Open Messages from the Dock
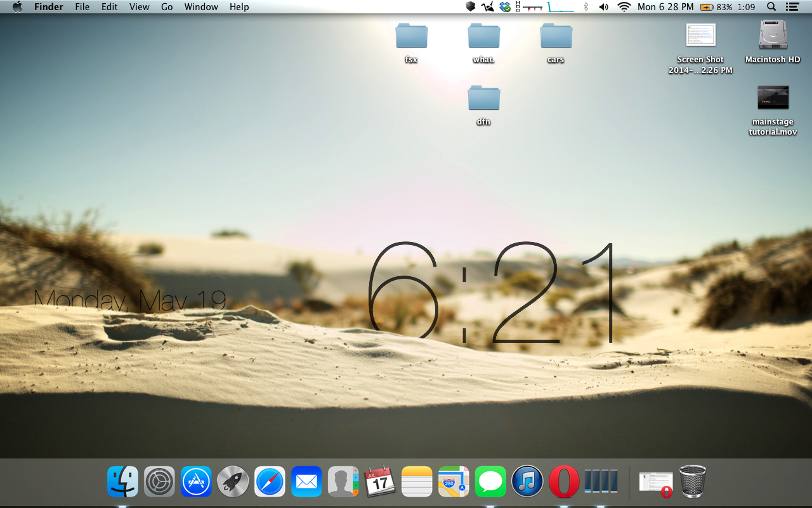 490,481
